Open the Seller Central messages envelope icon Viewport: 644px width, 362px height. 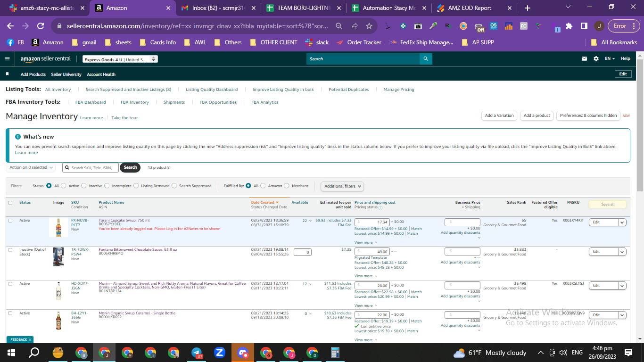coord(585,59)
